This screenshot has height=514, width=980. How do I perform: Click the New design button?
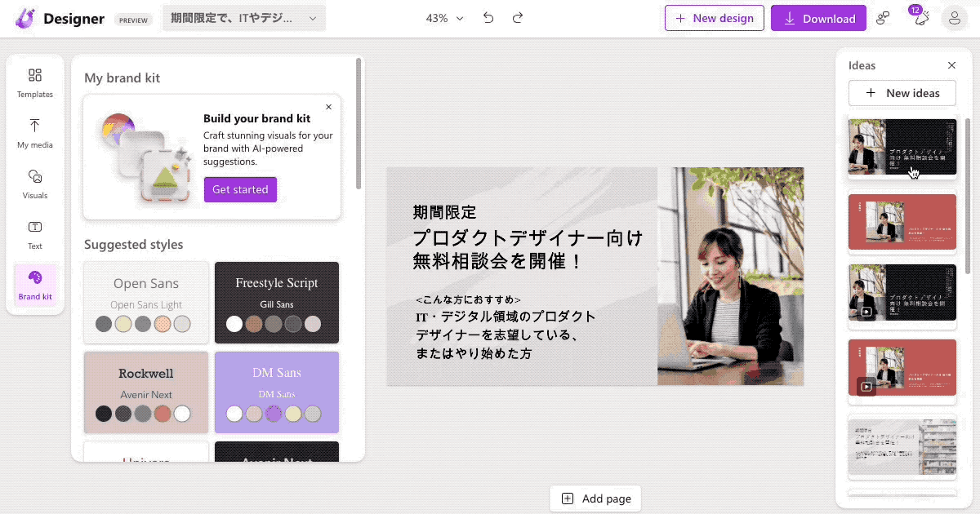(x=714, y=17)
